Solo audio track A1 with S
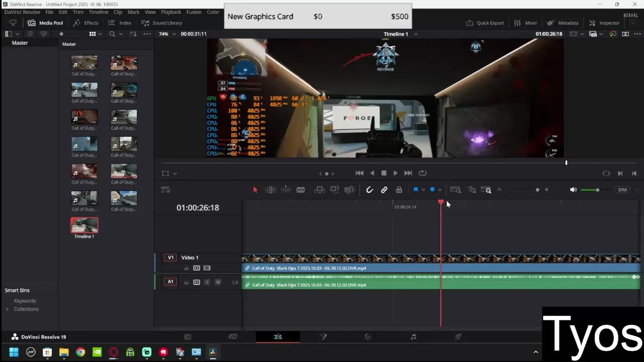This screenshot has width=644, height=362. coord(207,282)
